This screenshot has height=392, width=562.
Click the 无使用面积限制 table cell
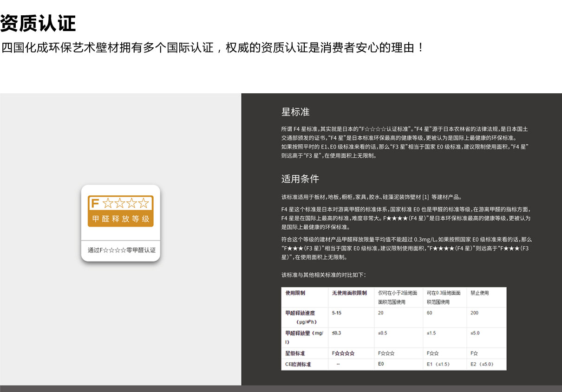point(349,293)
